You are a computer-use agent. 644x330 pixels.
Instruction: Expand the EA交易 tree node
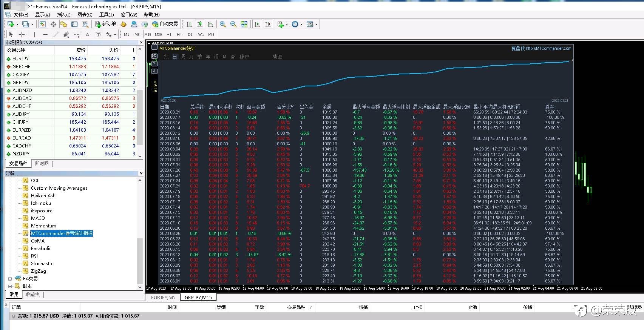coord(10,279)
